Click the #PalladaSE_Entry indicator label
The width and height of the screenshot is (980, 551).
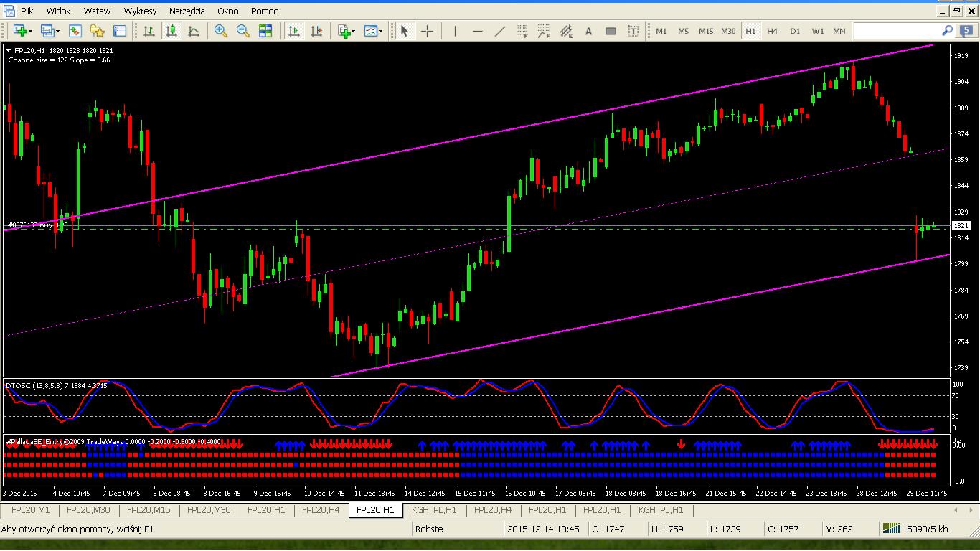coord(113,442)
